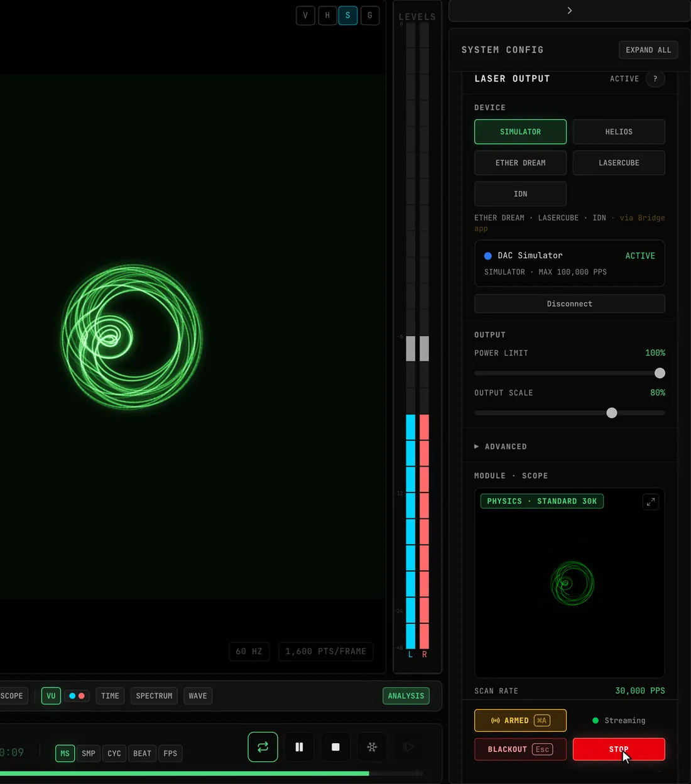
Task: Select CYC time unit
Action: (x=114, y=753)
